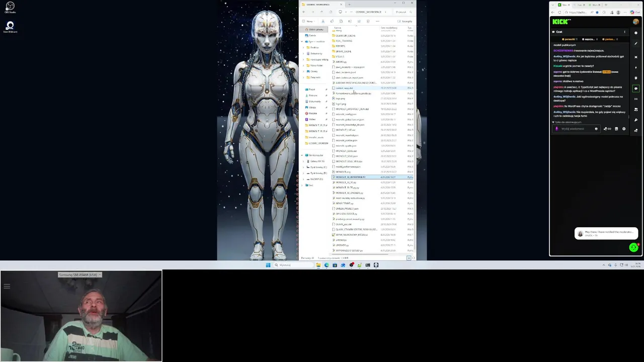This screenshot has width=644, height=362.
Task: Open pinned Pobrane folder in sidebar
Action: pos(313,95)
